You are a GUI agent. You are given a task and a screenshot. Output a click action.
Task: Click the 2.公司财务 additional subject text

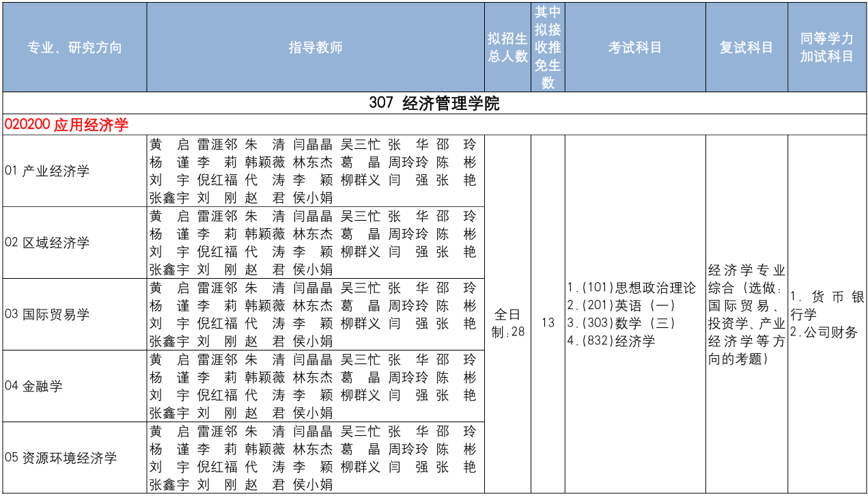(x=824, y=332)
